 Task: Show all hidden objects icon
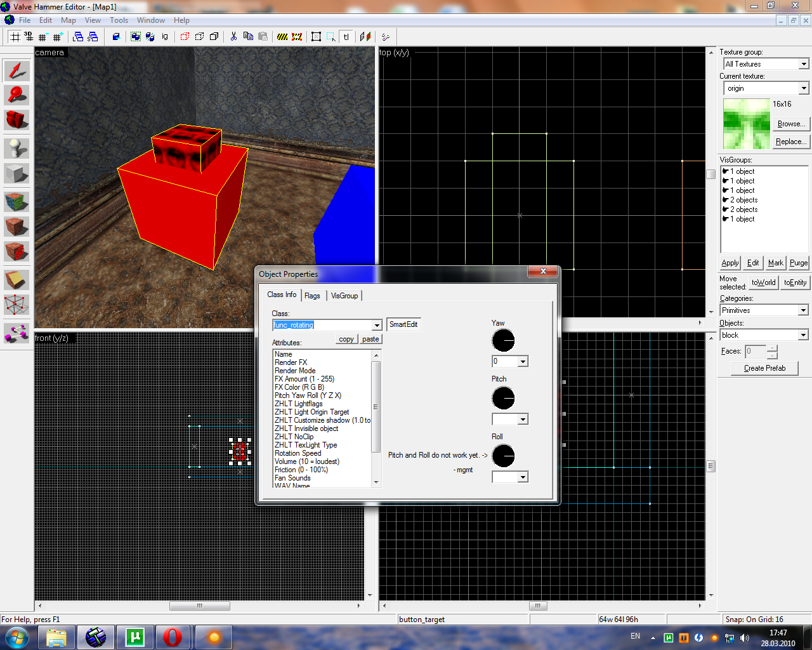[214, 37]
